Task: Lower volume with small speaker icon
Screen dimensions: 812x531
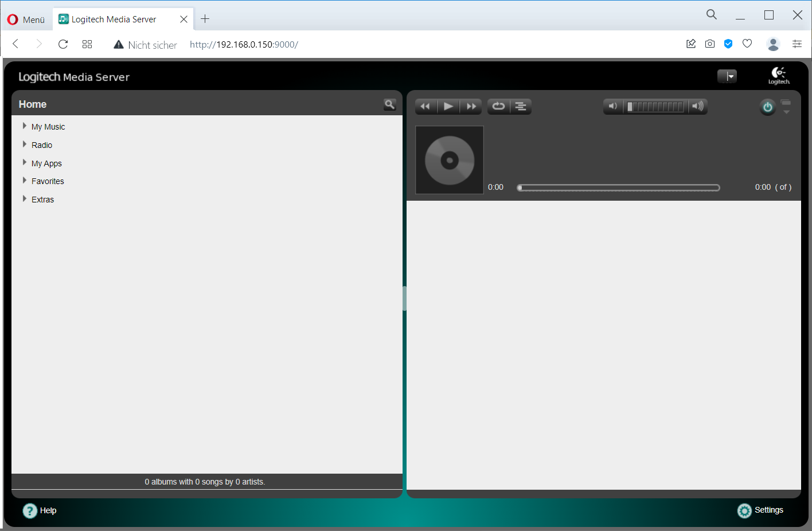Action: [x=613, y=107]
